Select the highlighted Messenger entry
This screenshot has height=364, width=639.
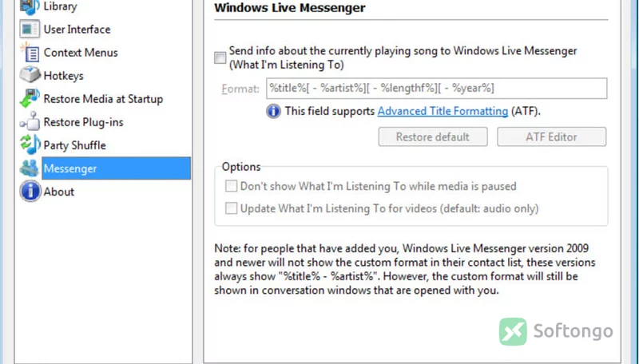[x=116, y=168]
